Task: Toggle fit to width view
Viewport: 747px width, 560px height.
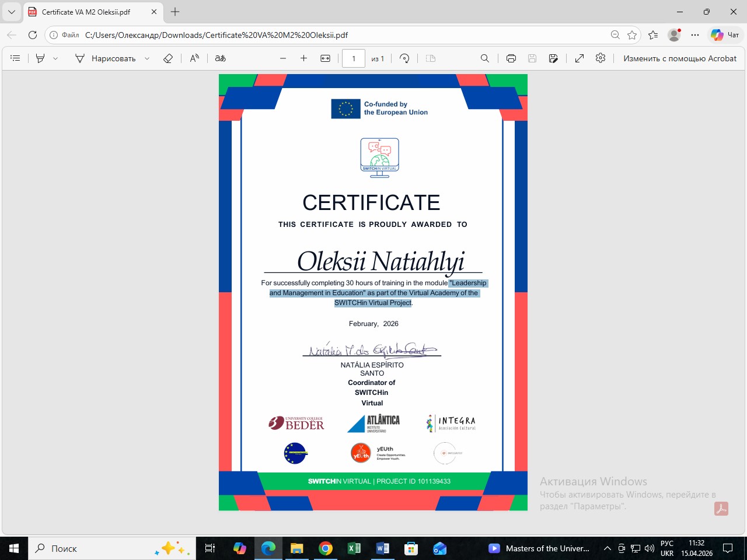Action: click(326, 58)
